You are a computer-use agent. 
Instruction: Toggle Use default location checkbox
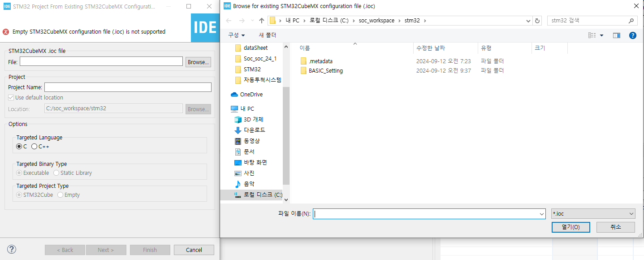(x=11, y=98)
